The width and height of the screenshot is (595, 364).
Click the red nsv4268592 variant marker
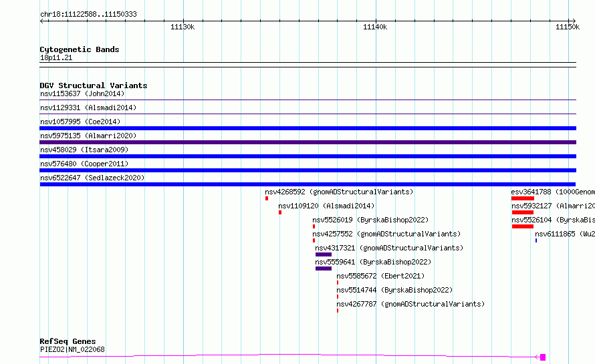[267, 198]
